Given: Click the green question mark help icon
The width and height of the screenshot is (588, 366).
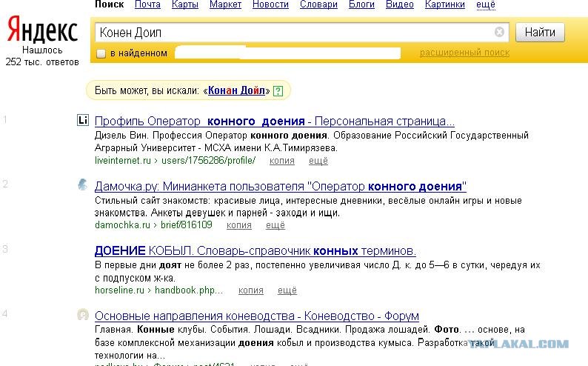Looking at the screenshot, I should click(278, 90).
